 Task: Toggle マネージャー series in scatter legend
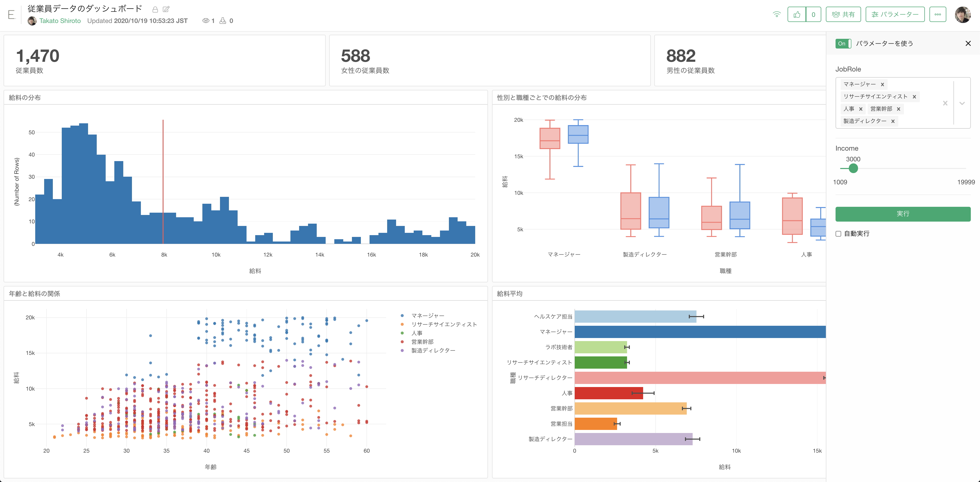tap(427, 316)
